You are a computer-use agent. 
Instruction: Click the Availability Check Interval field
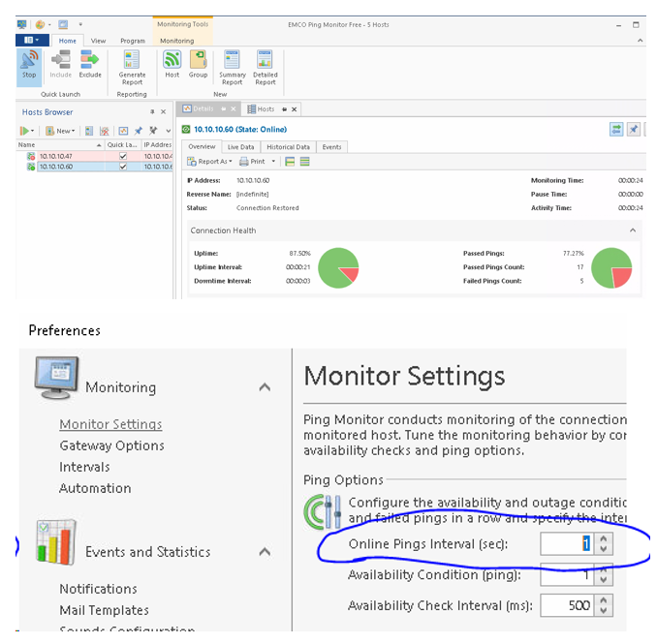click(565, 606)
